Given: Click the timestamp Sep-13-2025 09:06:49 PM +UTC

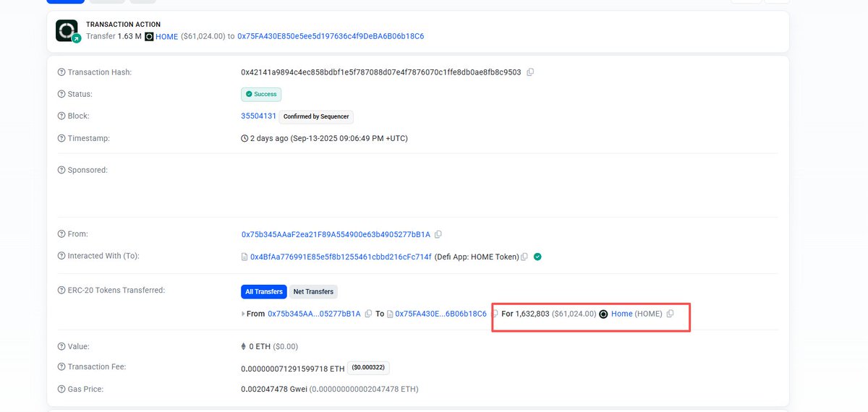Looking at the screenshot, I should tap(349, 138).
